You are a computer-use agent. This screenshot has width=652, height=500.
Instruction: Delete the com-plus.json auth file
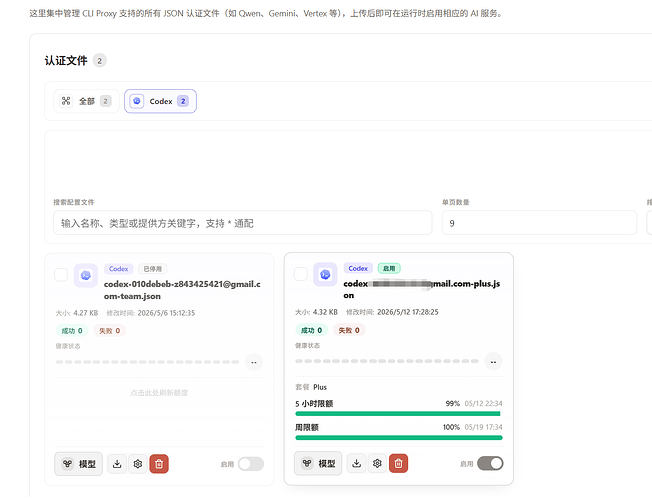398,463
